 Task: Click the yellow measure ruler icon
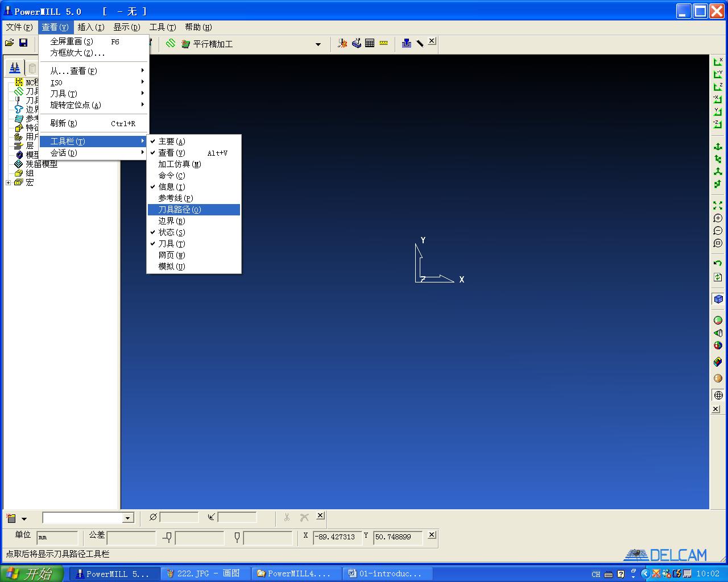(x=383, y=43)
